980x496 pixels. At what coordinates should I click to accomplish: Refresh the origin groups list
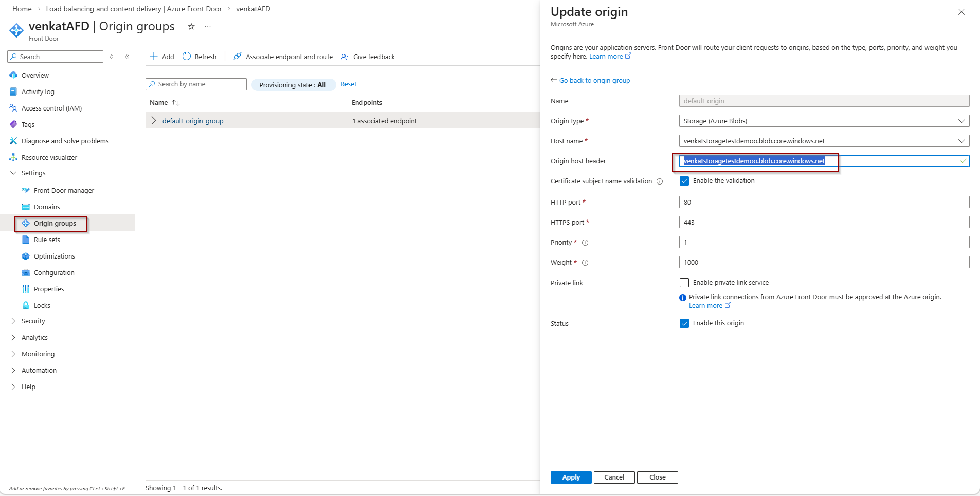click(x=199, y=57)
